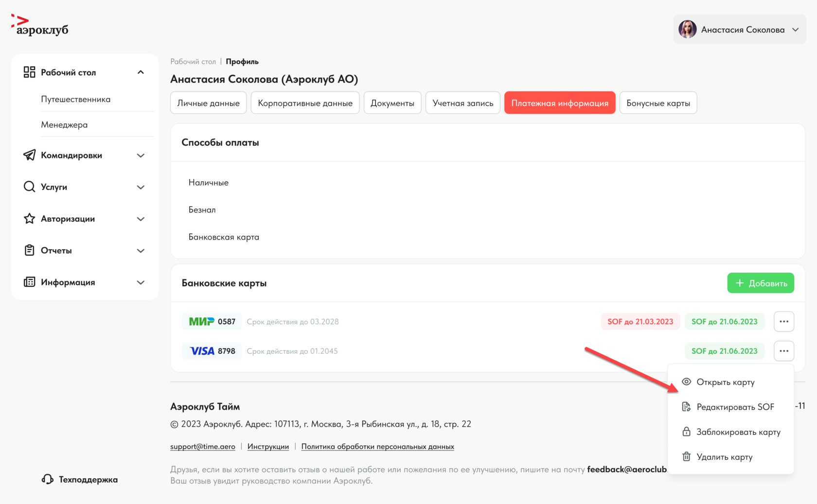The height and width of the screenshot is (504, 817).
Task: Open three-dots menu for MIR card 0587
Action: click(x=783, y=321)
